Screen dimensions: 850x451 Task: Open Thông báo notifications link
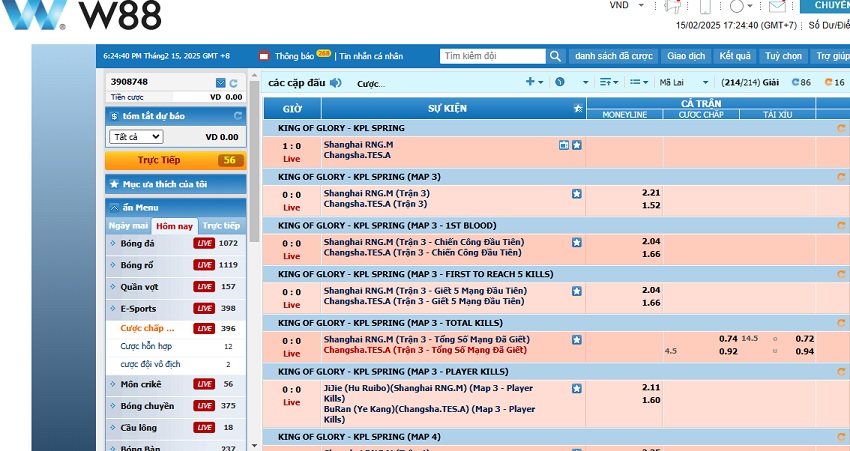tap(294, 56)
